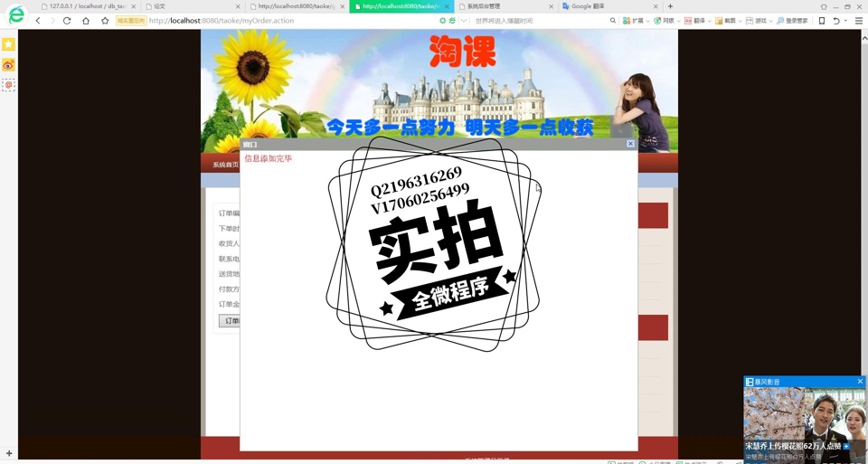Select the active green localhost taoke tab
Screen dimensions: 868x464
pos(401,6)
